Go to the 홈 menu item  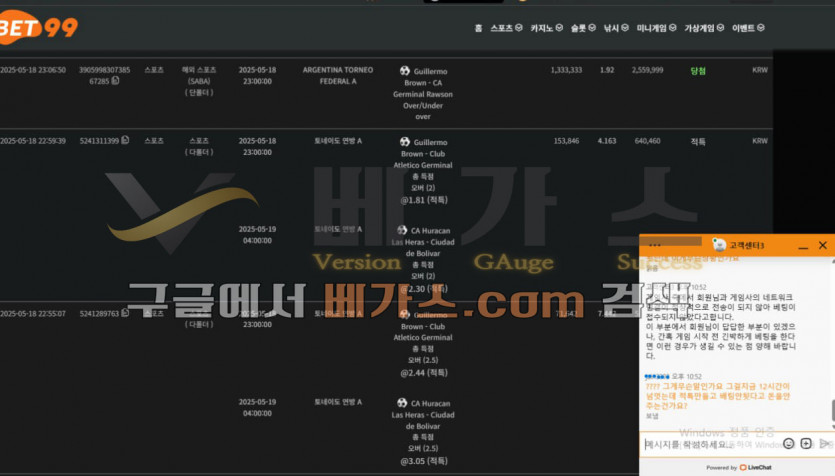[x=478, y=28]
